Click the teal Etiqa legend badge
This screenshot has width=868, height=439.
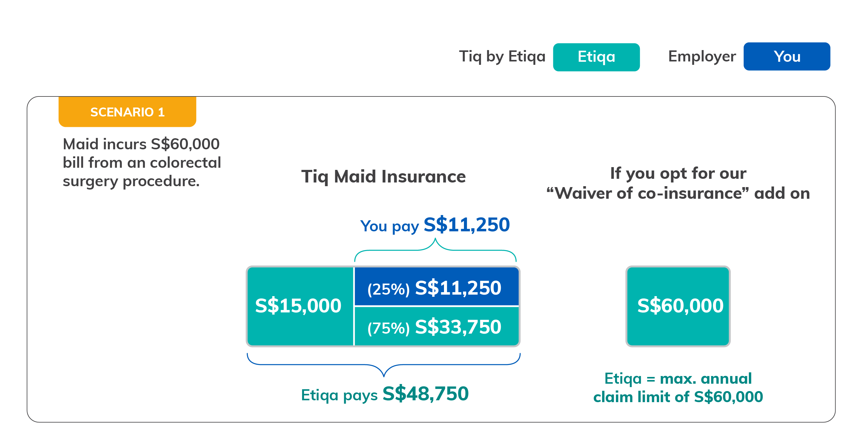(x=596, y=57)
